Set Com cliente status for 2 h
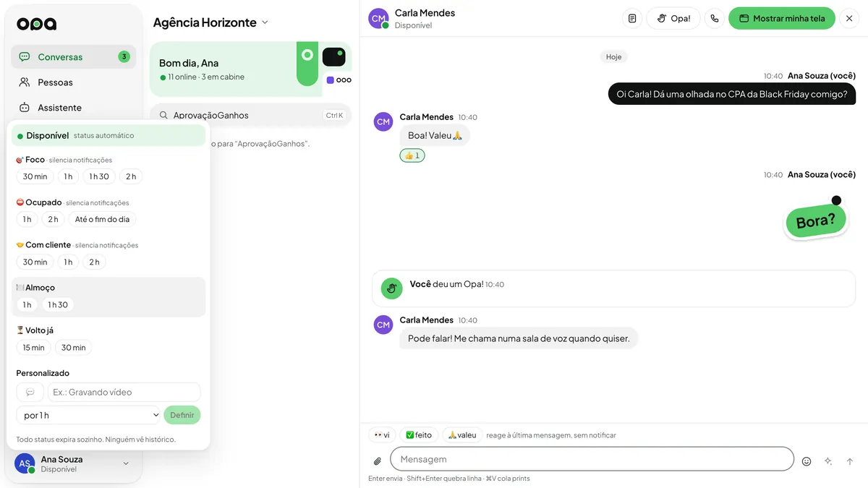Viewport: 868px width, 488px height. [94, 262]
